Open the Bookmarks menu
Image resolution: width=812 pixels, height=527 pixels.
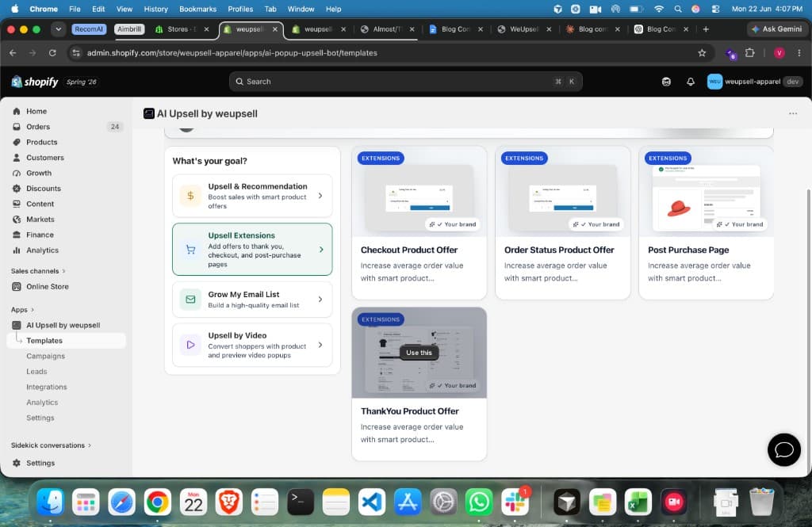click(197, 9)
